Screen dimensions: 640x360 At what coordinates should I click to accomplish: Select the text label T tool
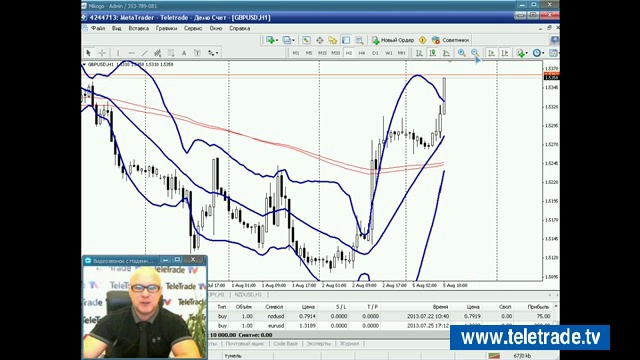[x=197, y=53]
